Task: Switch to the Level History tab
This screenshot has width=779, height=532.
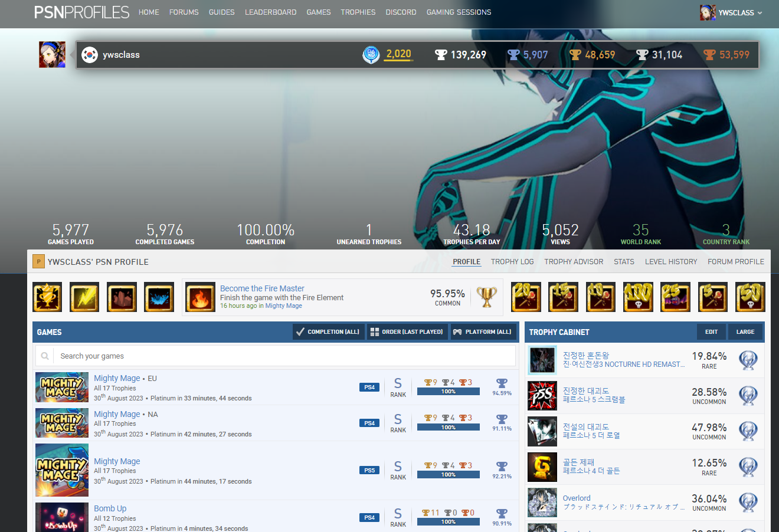Action: [x=671, y=262]
